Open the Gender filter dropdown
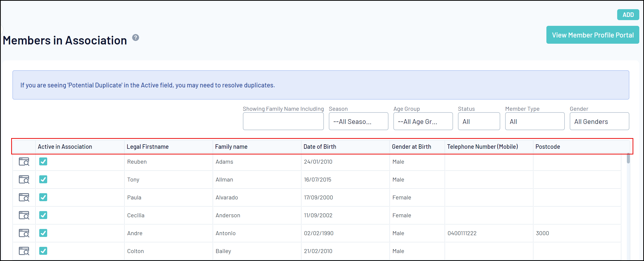644x261 pixels. click(599, 121)
